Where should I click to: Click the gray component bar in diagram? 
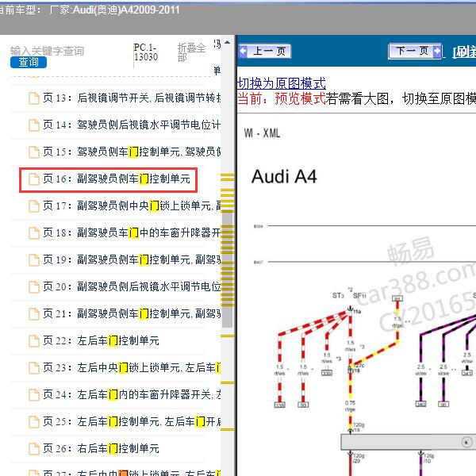409,442
